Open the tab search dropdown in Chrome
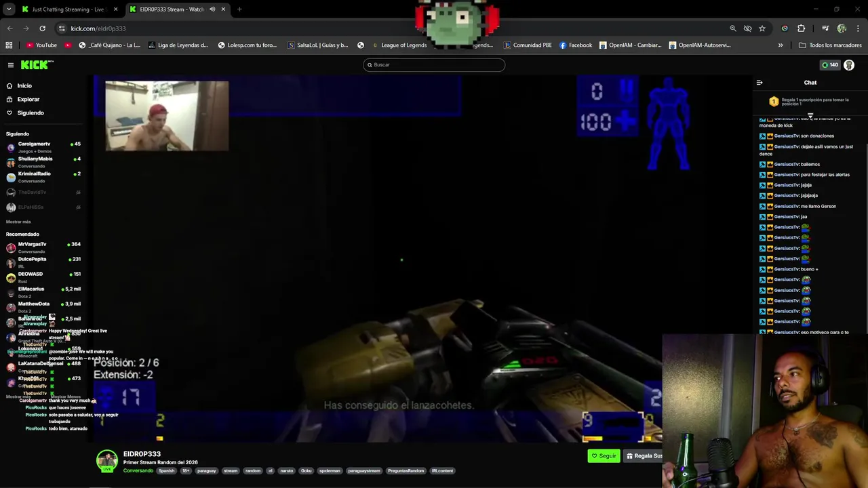868x488 pixels. (9, 9)
